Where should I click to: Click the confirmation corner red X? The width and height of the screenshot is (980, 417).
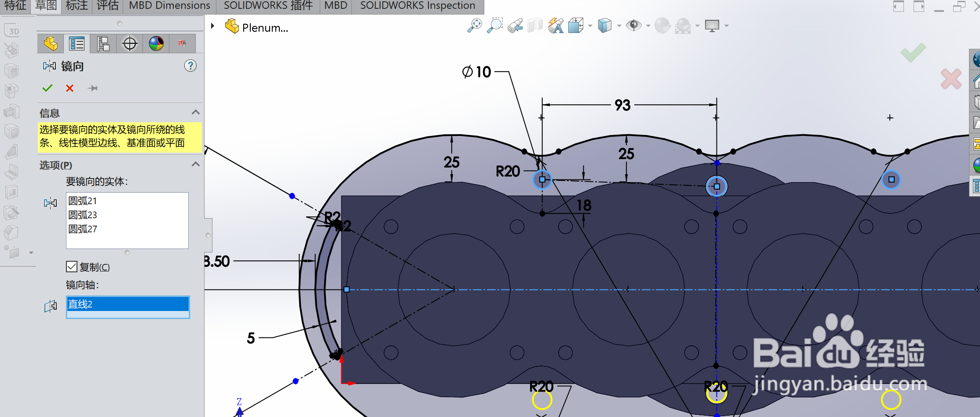(951, 79)
